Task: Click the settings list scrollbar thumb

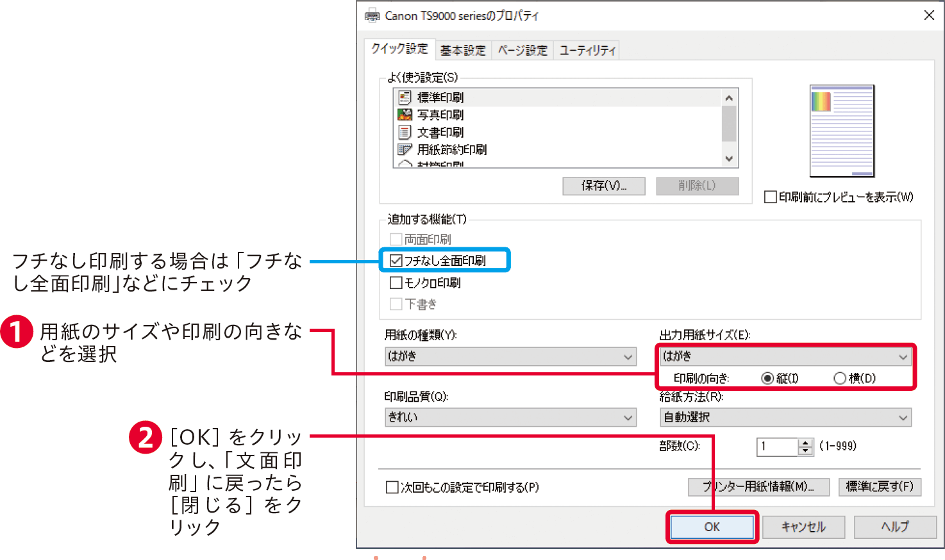Action: tap(729, 123)
